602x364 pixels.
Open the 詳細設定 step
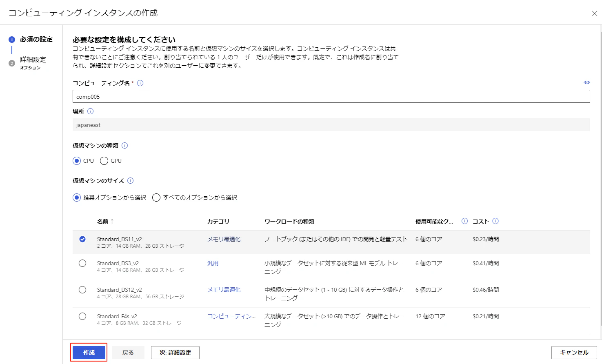33,60
